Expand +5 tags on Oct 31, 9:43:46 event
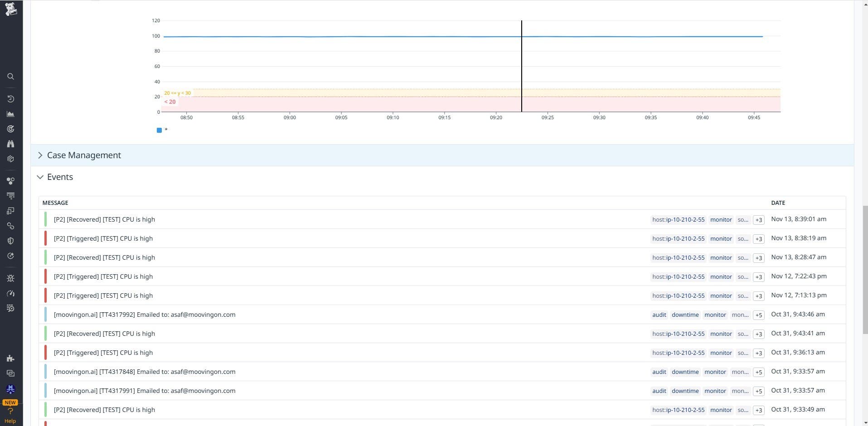The width and height of the screenshot is (868, 426). (x=758, y=315)
